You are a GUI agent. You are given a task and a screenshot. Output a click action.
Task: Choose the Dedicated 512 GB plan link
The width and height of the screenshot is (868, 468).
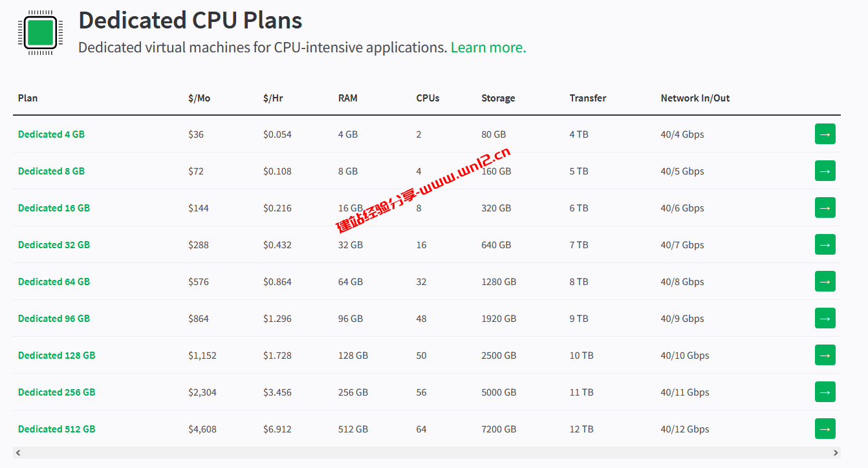(x=56, y=429)
